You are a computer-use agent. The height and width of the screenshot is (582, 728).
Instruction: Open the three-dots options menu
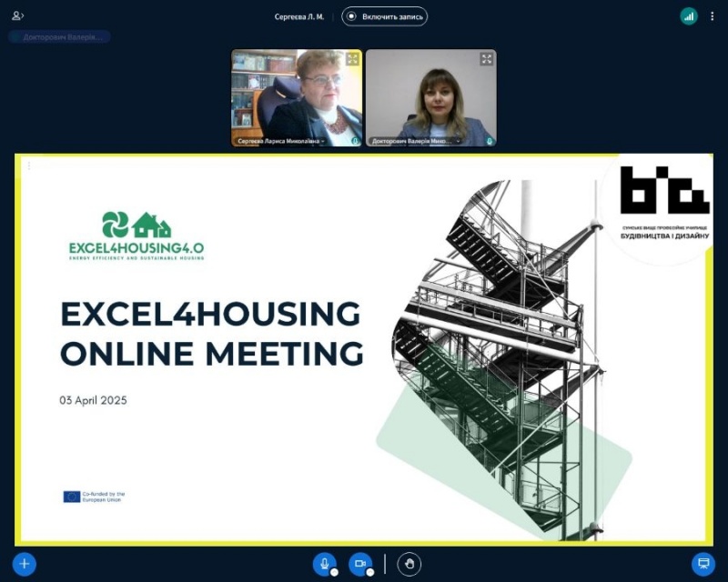[x=713, y=16]
